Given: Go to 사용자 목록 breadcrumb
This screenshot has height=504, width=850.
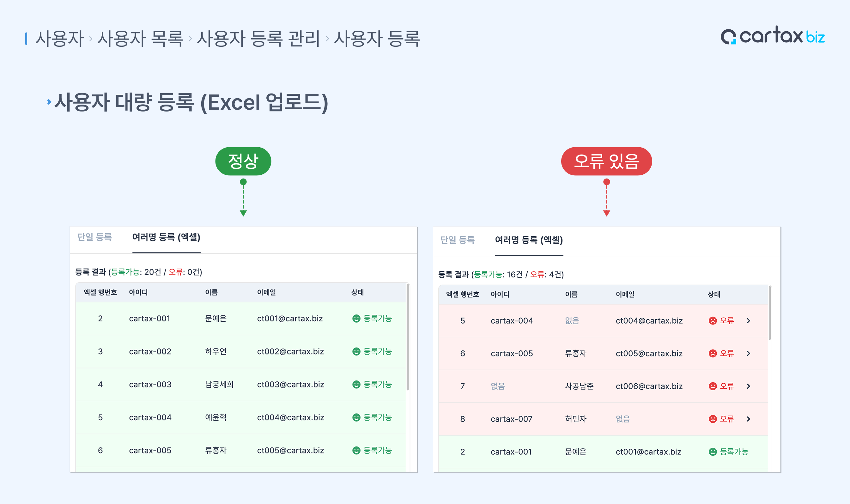Looking at the screenshot, I should point(140,38).
